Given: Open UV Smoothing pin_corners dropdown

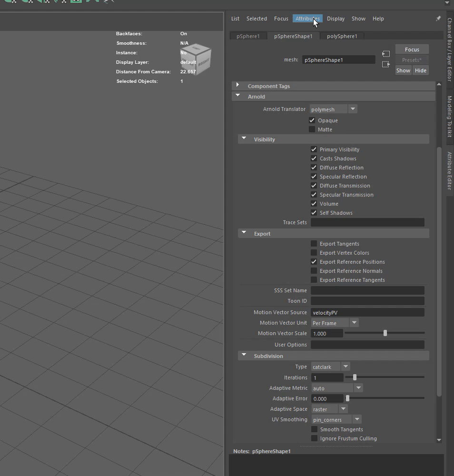Looking at the screenshot, I should (x=336, y=419).
